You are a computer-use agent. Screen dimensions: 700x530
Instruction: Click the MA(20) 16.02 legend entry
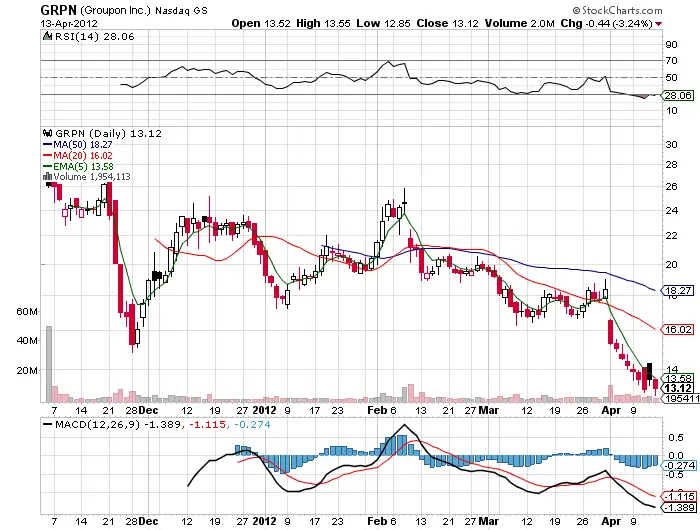(78, 155)
